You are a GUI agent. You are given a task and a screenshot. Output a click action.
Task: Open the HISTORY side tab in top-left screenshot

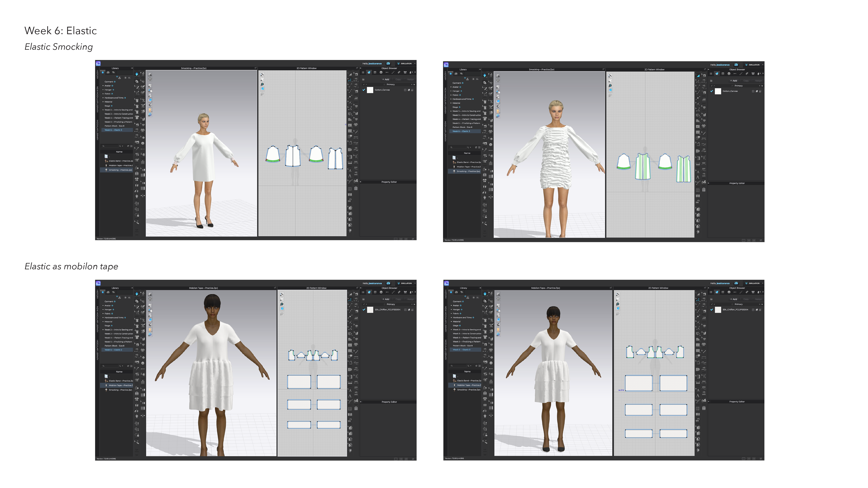click(x=98, y=74)
